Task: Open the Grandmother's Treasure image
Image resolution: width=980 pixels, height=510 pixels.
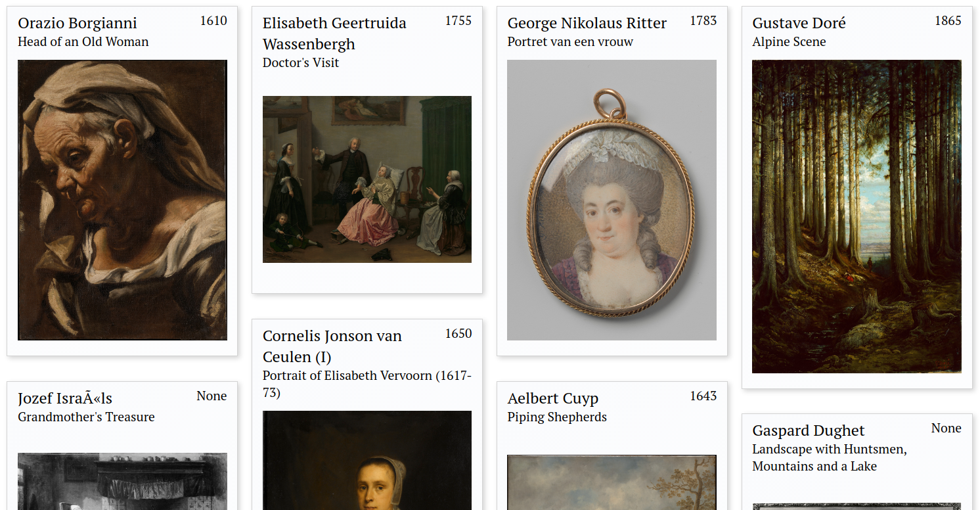Action: point(122,481)
